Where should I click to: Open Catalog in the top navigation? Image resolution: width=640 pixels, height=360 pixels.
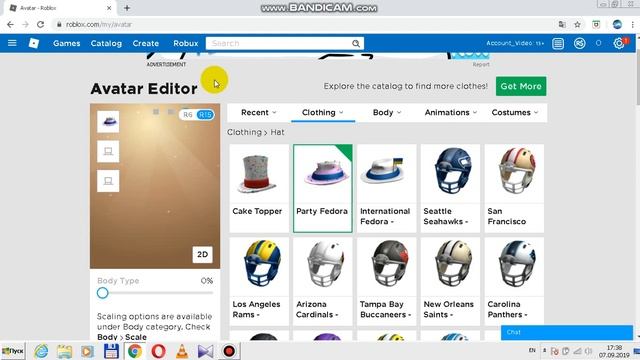pos(106,43)
